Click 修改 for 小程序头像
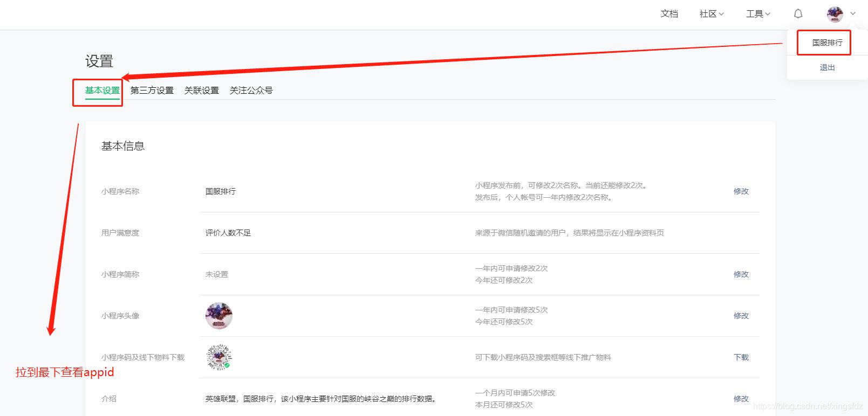Viewport: 868px width, 416px height. [741, 316]
